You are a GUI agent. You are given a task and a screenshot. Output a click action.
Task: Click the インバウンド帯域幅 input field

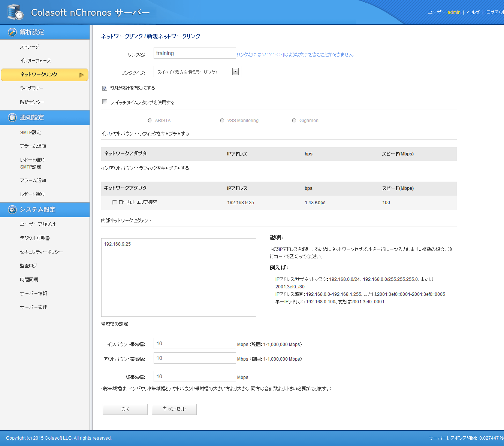tap(194, 344)
